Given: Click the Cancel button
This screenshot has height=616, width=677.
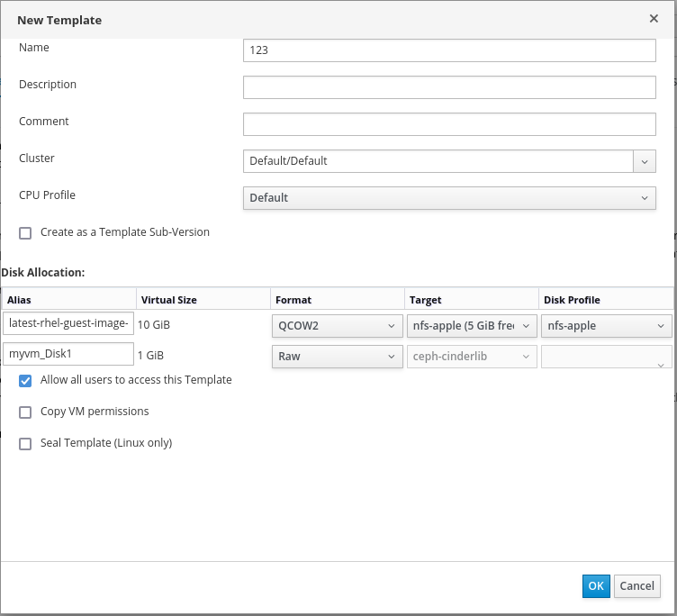Looking at the screenshot, I should [x=637, y=585].
